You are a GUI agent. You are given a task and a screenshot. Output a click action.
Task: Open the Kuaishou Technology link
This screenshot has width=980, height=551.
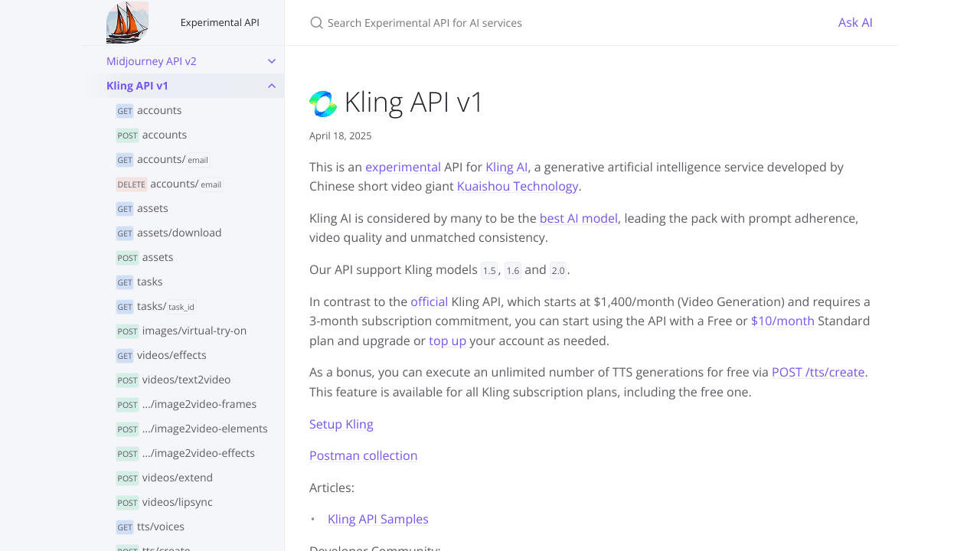(x=518, y=186)
